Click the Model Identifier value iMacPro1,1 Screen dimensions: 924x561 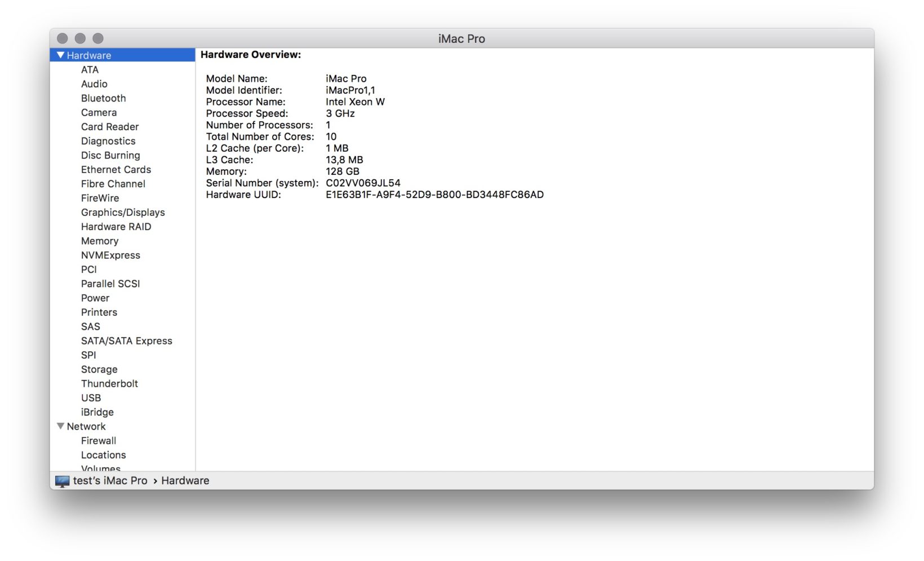point(350,90)
